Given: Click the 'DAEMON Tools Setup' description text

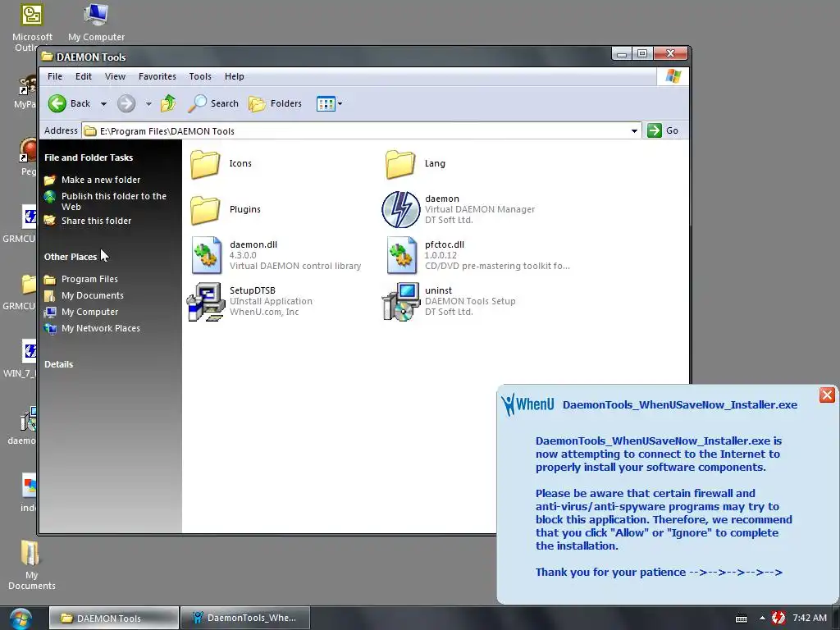Looking at the screenshot, I should (470, 302).
